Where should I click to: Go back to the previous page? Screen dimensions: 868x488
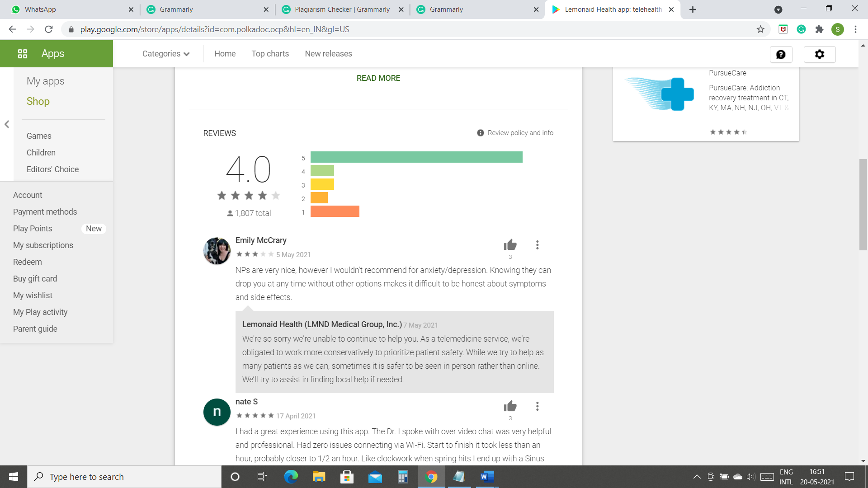tap(13, 29)
